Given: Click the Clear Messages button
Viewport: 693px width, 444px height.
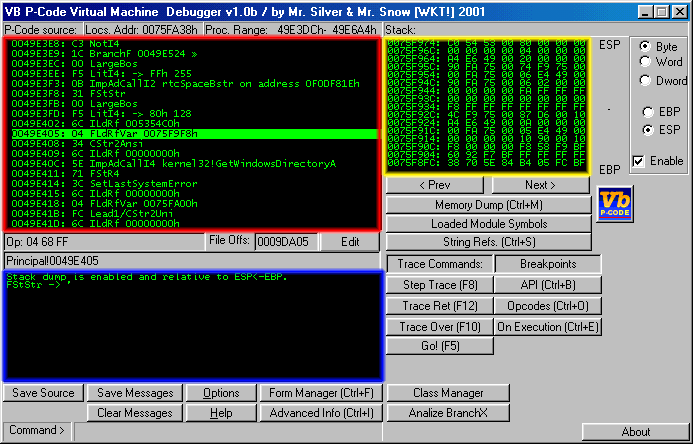Looking at the screenshot, I should coord(135,413).
